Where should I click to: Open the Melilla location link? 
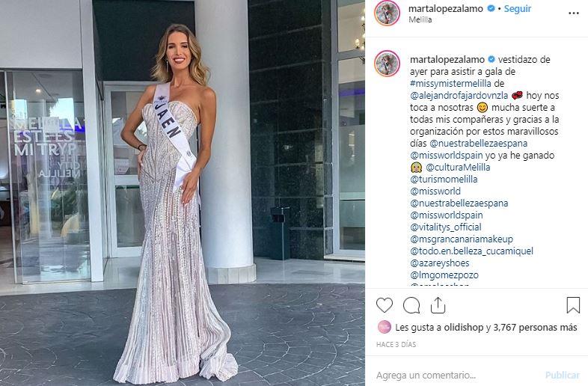[x=420, y=20]
